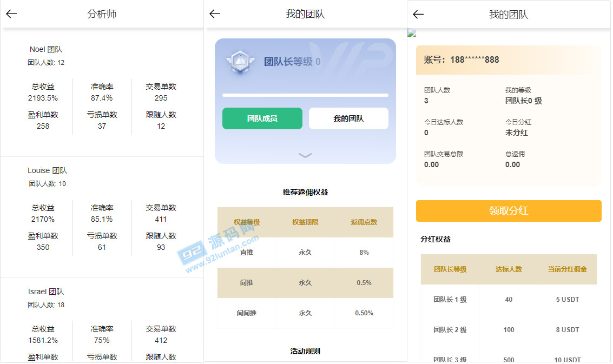The height and width of the screenshot is (364, 613).
Task: Click back arrow on middle 我的团队 page
Action: (215, 14)
